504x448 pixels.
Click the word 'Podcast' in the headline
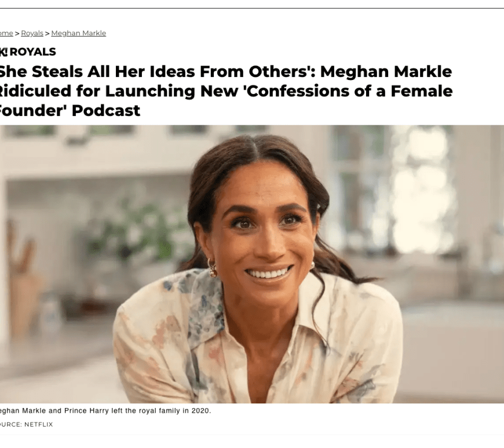106,110
